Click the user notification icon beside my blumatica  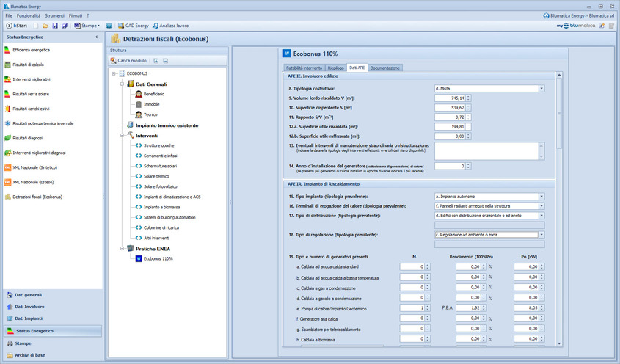602,26
